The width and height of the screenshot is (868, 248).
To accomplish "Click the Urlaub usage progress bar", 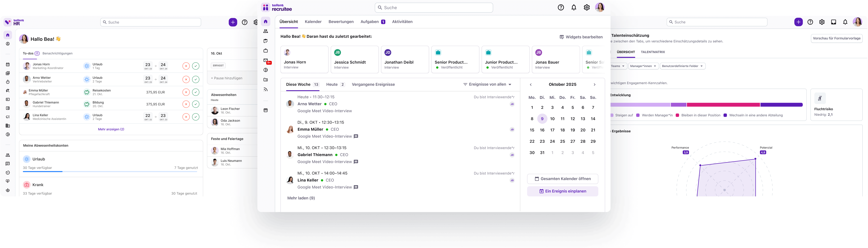I will [x=110, y=172].
